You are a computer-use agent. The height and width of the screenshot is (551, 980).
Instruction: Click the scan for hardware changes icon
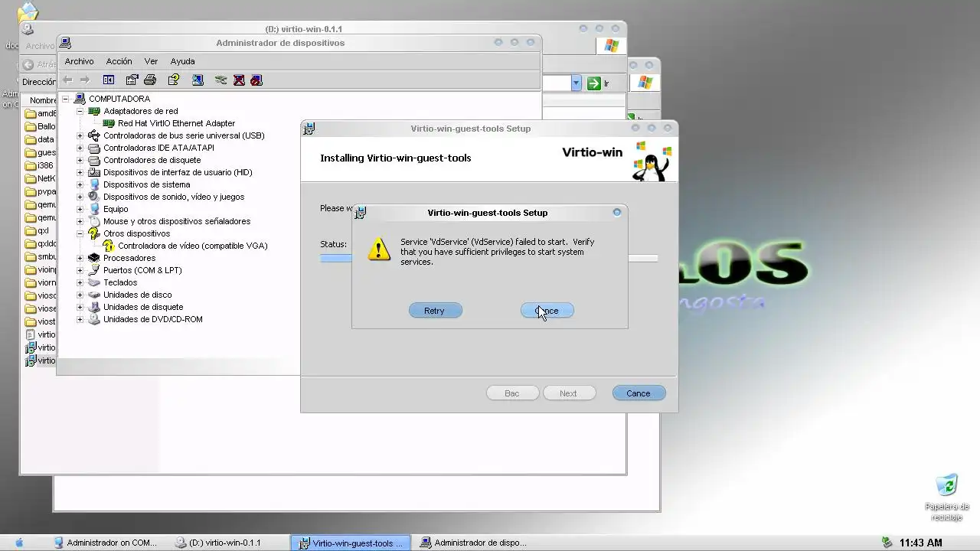[x=198, y=80]
